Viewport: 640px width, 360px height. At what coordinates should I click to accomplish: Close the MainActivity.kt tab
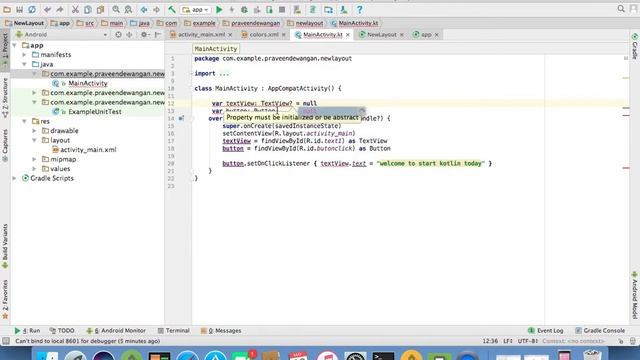pyautogui.click(x=348, y=35)
